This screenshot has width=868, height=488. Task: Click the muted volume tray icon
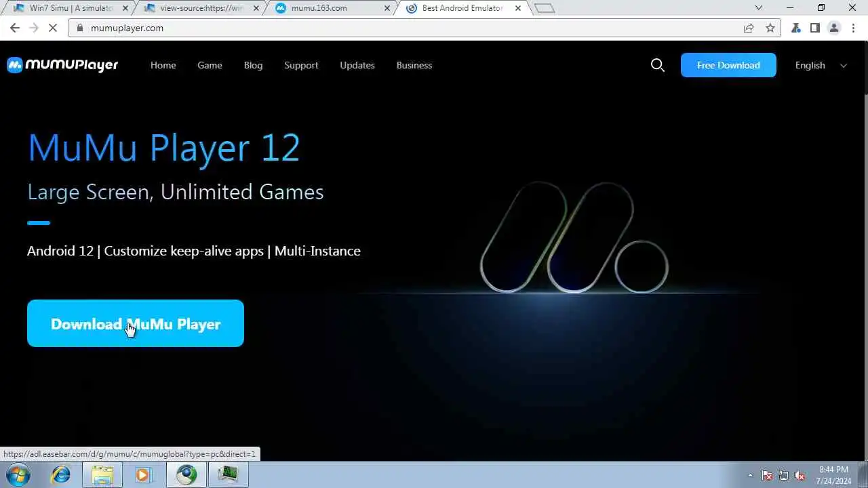tap(800, 475)
